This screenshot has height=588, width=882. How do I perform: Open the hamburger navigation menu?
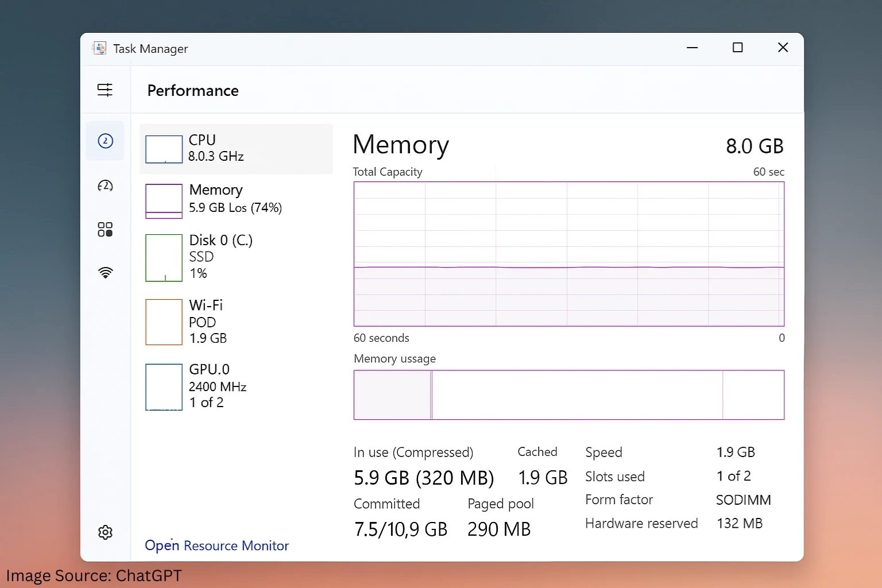point(105,90)
